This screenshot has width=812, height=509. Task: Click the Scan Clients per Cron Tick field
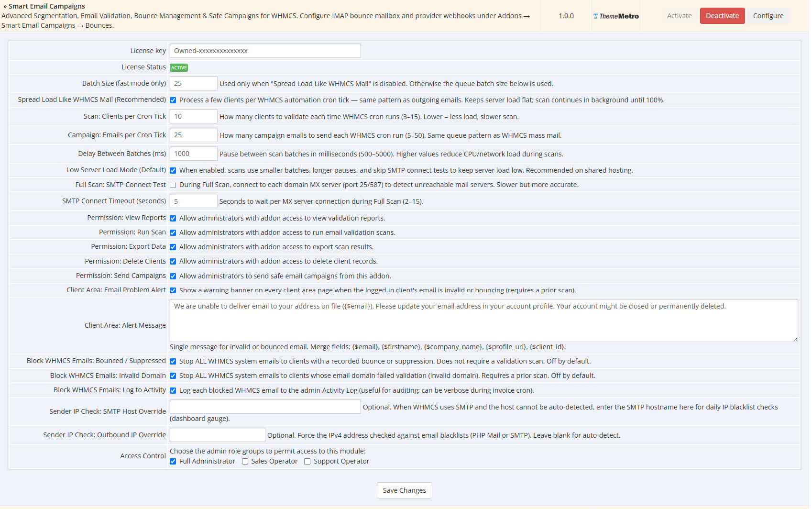193,116
